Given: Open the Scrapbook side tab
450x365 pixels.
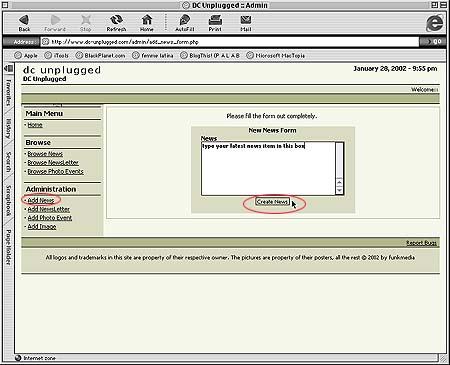Looking at the screenshot, I should point(9,200).
